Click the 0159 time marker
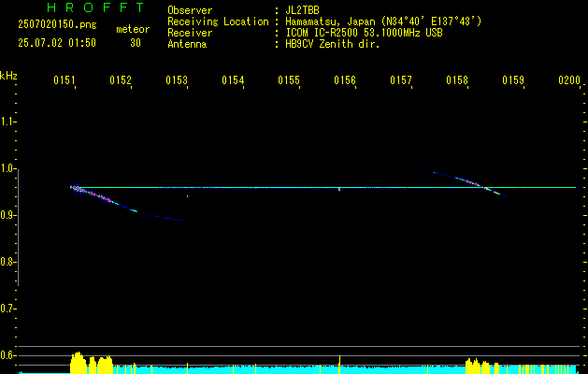The width and height of the screenshot is (588, 374). 513,80
